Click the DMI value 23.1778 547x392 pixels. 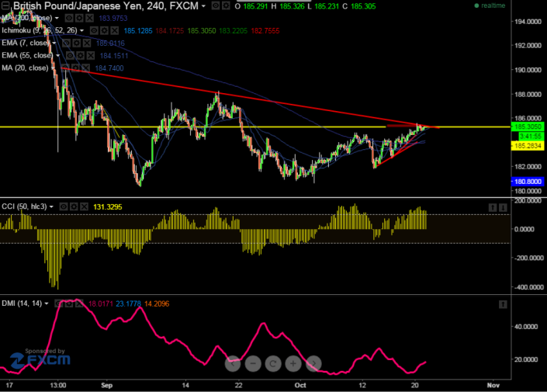(128, 304)
